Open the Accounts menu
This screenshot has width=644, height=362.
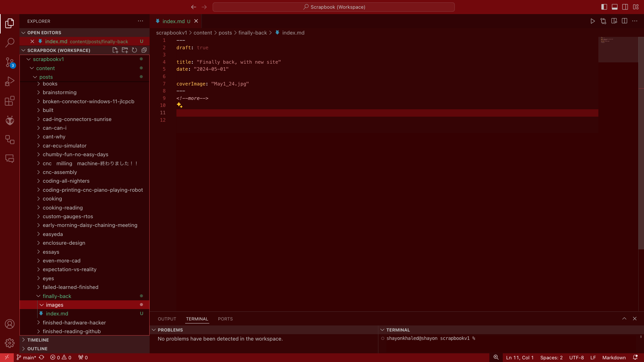pyautogui.click(x=10, y=324)
